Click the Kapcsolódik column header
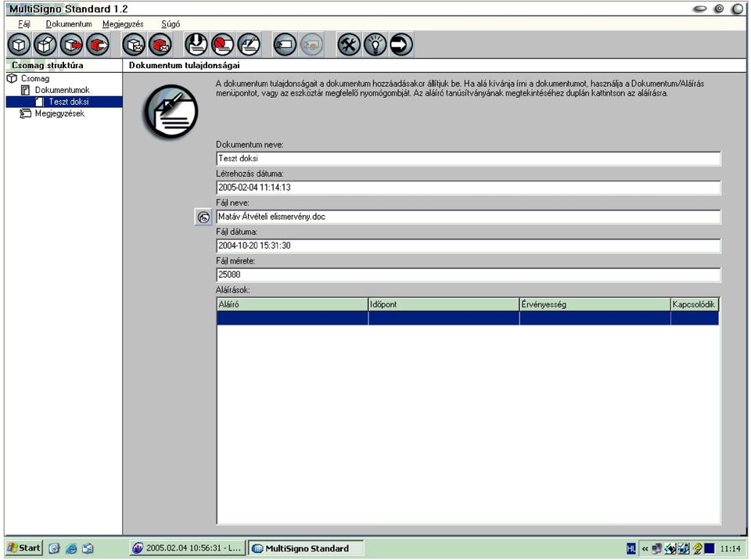 [695, 305]
